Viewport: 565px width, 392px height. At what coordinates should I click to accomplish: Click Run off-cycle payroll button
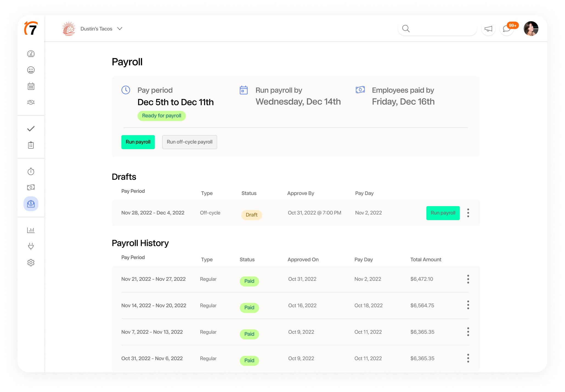[190, 142]
